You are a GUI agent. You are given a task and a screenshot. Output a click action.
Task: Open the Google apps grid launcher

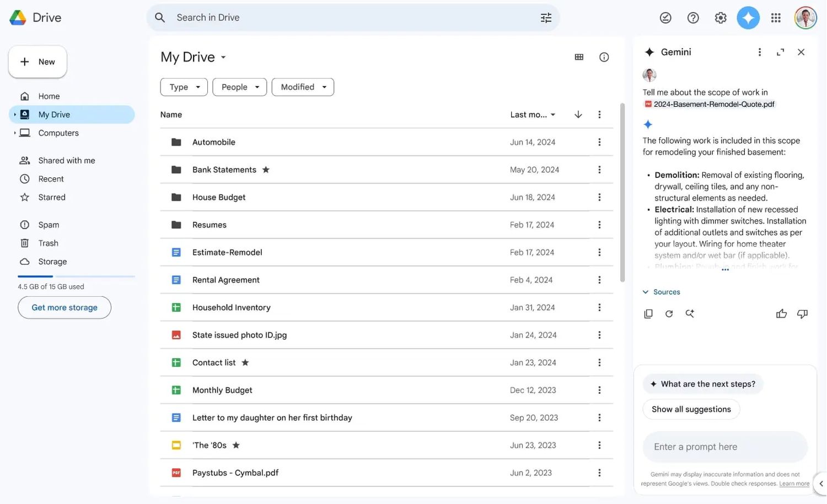pos(776,18)
